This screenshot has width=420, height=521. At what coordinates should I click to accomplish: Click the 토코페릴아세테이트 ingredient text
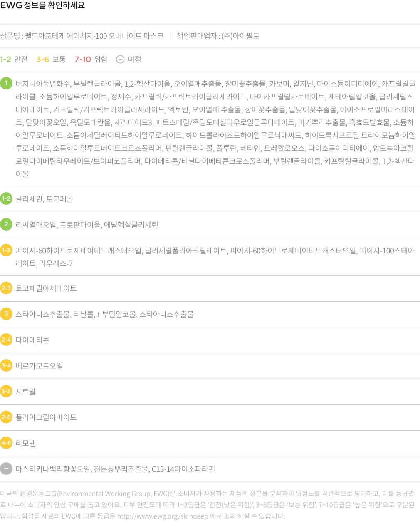(x=46, y=288)
